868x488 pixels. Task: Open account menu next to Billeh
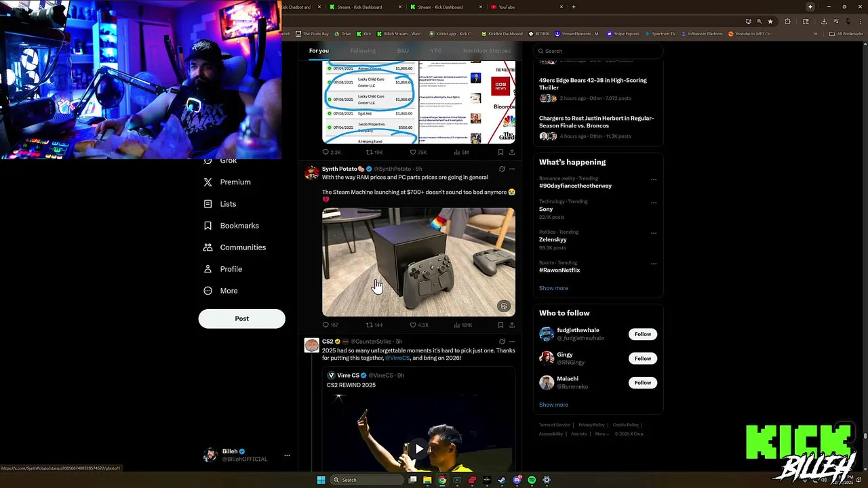click(287, 455)
